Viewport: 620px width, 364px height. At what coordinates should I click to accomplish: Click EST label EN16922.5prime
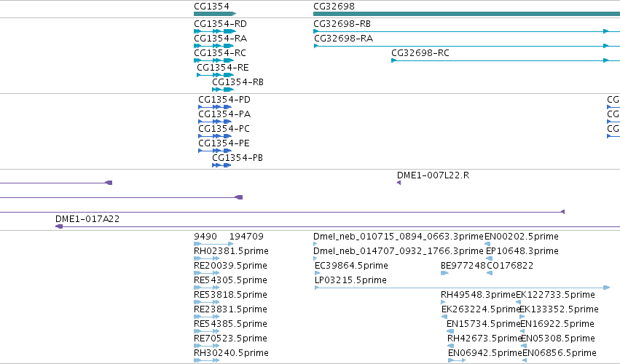pos(557,324)
